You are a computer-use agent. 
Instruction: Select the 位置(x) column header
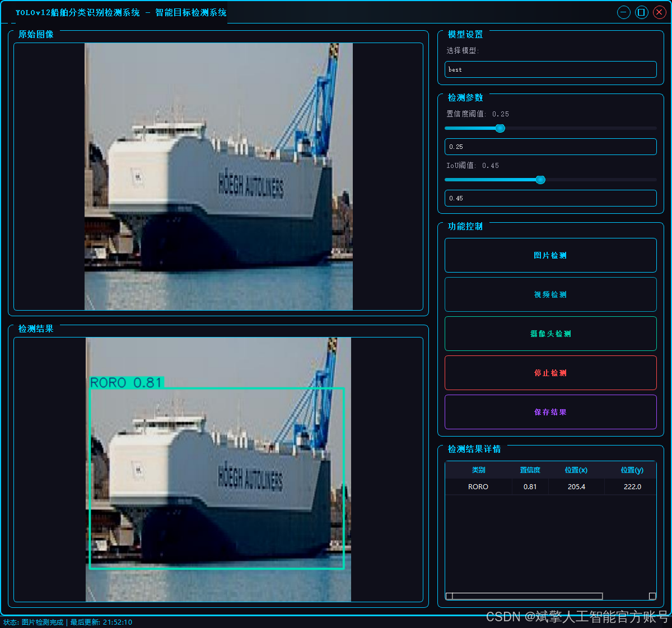pos(576,470)
